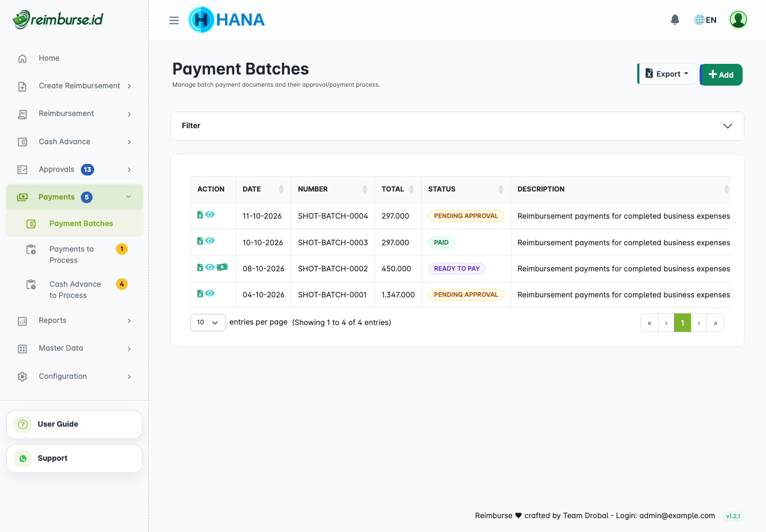
Task: Export SHOT-BATCH-0002 to Excel
Action: 200,268
